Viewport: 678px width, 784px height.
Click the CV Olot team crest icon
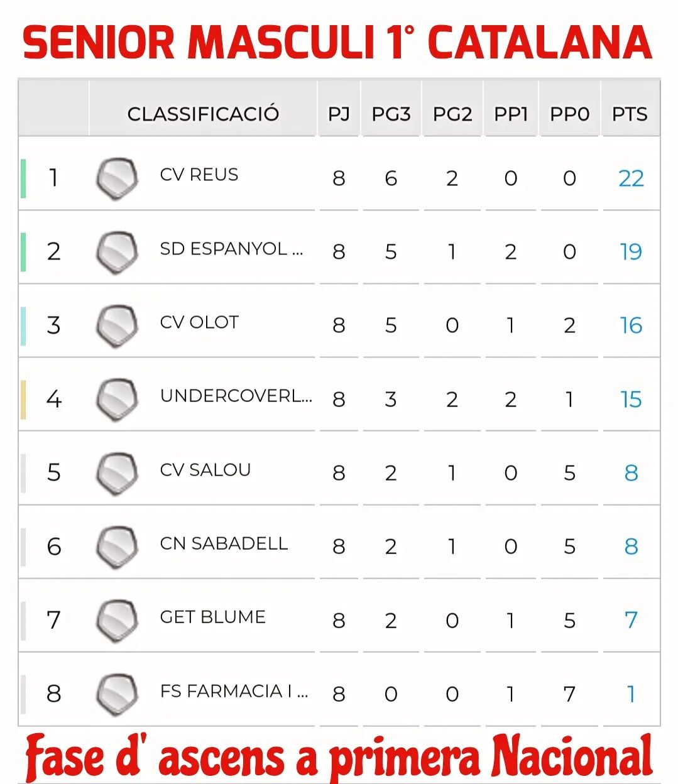click(117, 326)
